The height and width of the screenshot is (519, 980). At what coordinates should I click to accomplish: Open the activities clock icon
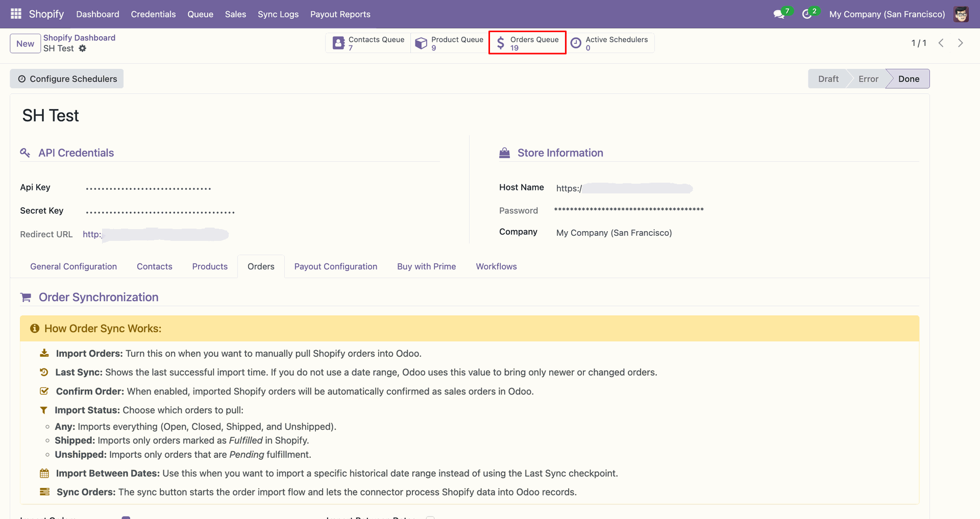807,14
